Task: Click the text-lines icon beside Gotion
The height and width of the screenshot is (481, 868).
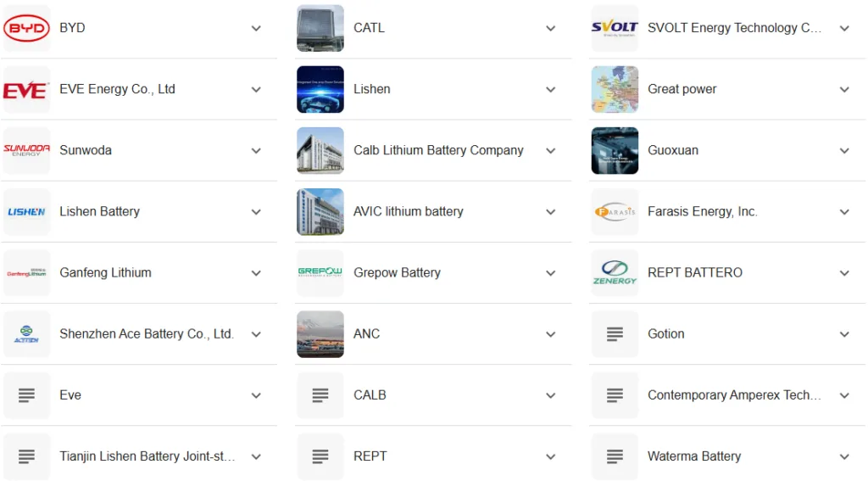Action: click(x=615, y=334)
